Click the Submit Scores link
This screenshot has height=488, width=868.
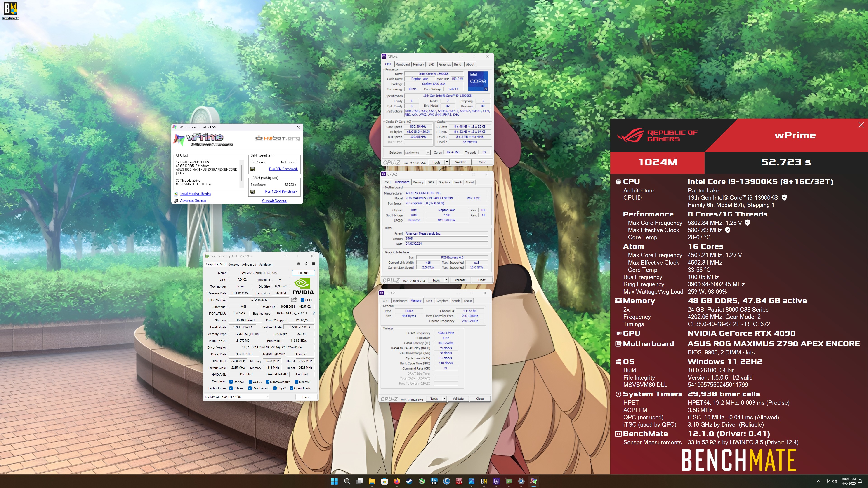point(274,201)
